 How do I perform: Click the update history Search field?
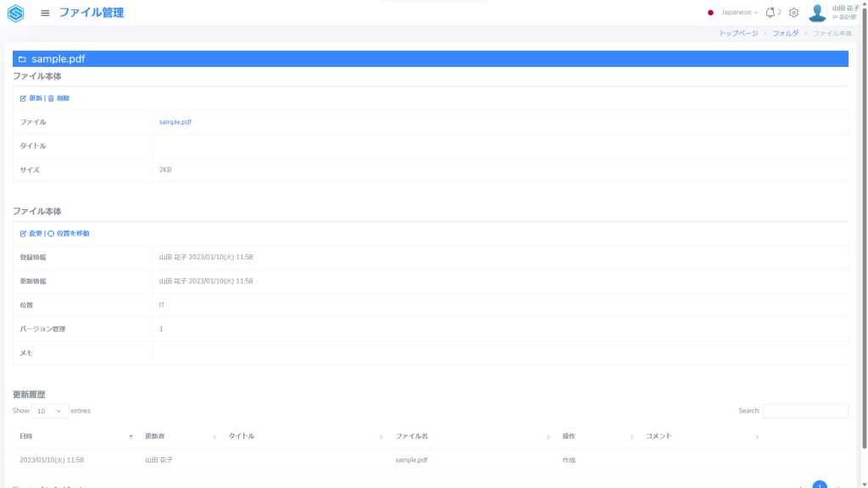coord(805,411)
